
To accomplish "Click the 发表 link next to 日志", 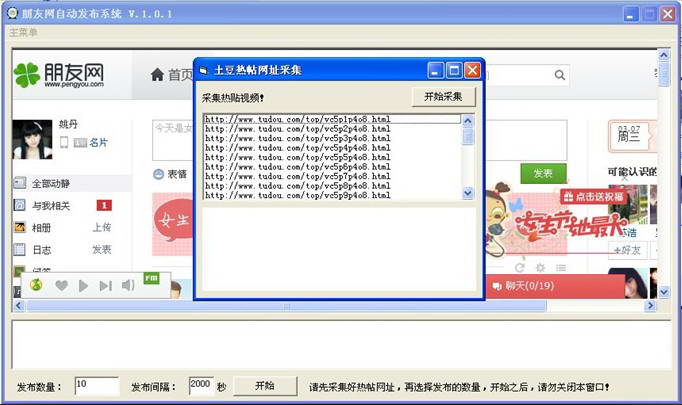I will point(102,249).
